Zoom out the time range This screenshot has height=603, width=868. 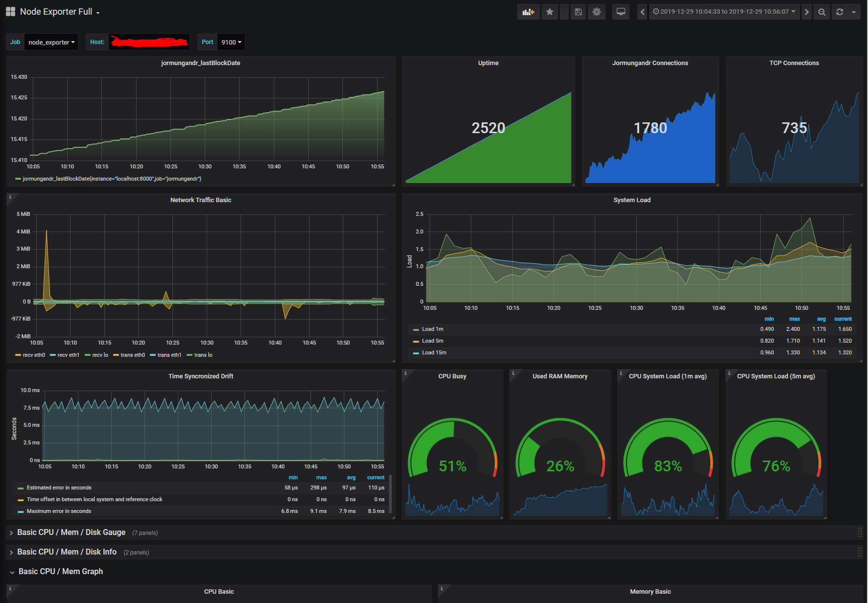(821, 11)
